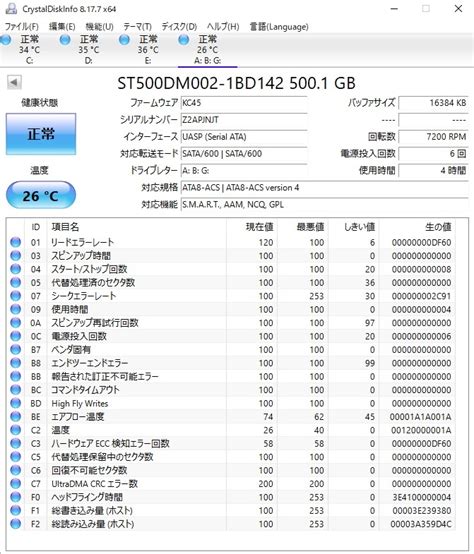Click status icon for 09 使用時間 row
This screenshot has width=474, height=554.
pyautogui.click(x=16, y=309)
